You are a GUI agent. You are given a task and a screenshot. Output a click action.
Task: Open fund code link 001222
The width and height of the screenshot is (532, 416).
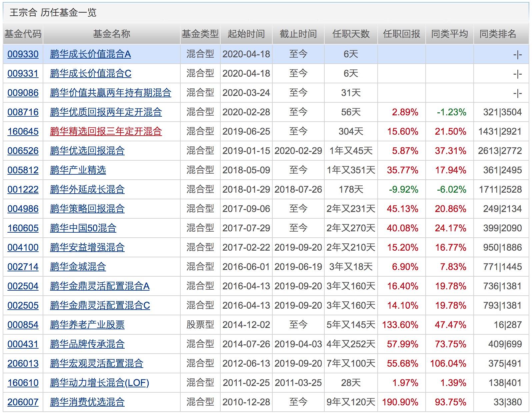[23, 189]
